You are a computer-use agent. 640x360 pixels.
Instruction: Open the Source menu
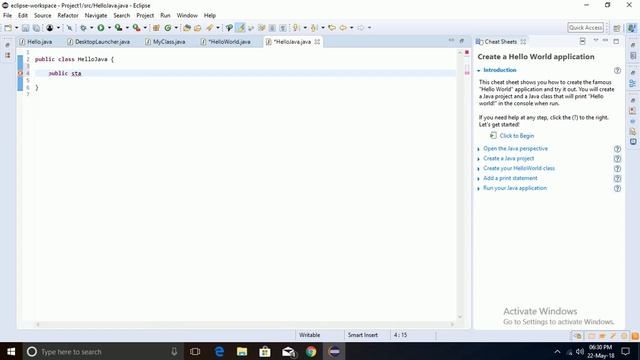(x=42, y=16)
